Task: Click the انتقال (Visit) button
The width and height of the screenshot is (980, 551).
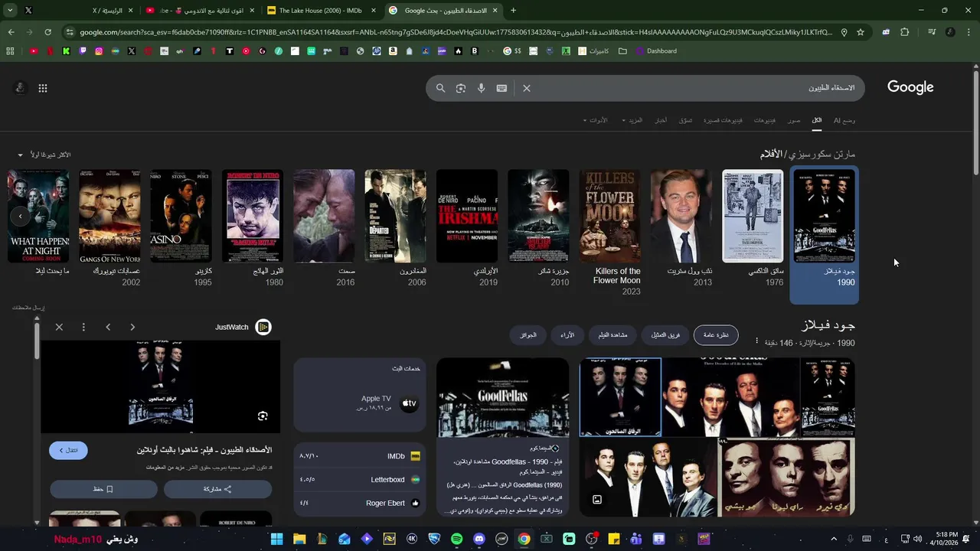Action: click(69, 450)
